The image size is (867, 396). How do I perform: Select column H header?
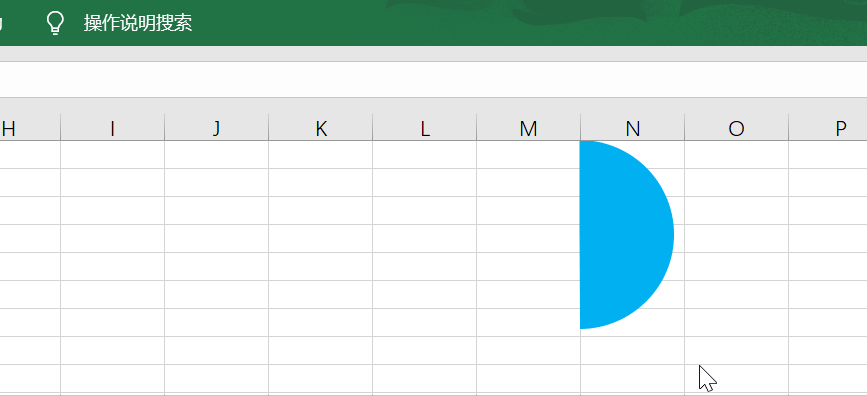[x=30, y=128]
